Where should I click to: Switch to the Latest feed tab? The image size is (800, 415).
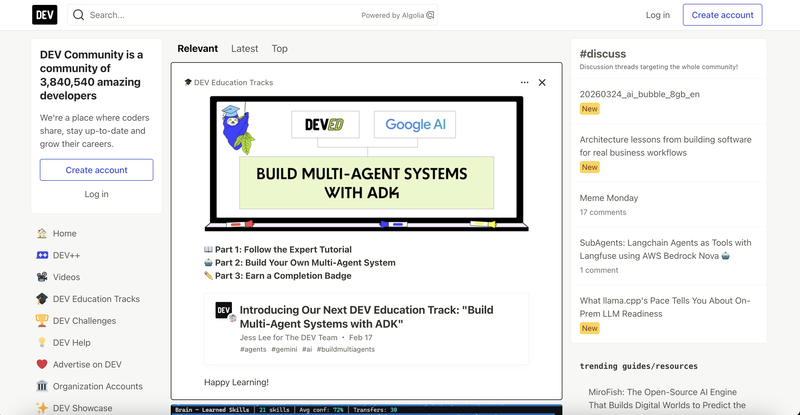pyautogui.click(x=244, y=48)
